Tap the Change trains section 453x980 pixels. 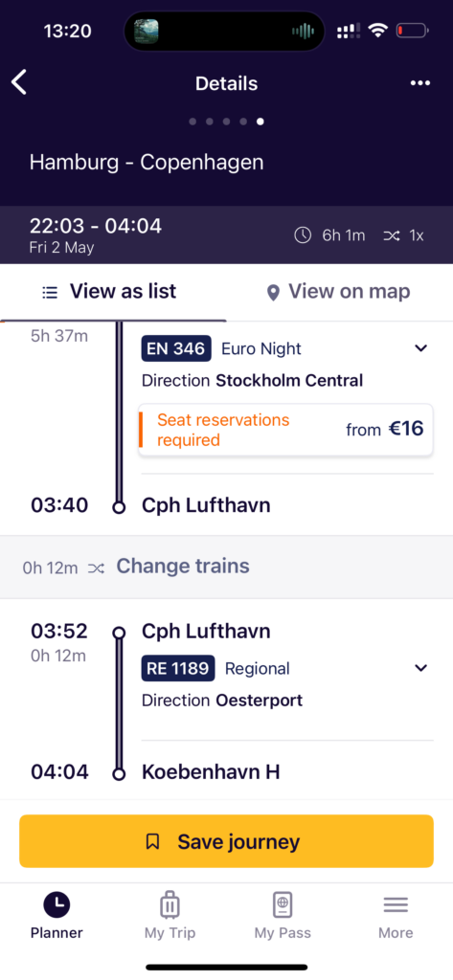pos(226,567)
